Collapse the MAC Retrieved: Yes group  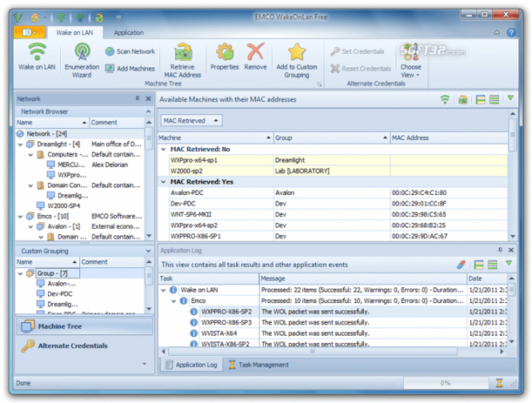[163, 182]
